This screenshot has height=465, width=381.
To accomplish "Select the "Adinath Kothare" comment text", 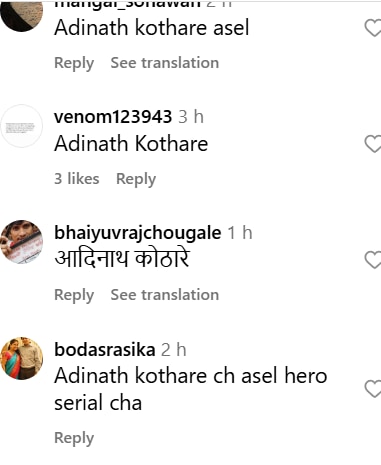I will click(131, 144).
